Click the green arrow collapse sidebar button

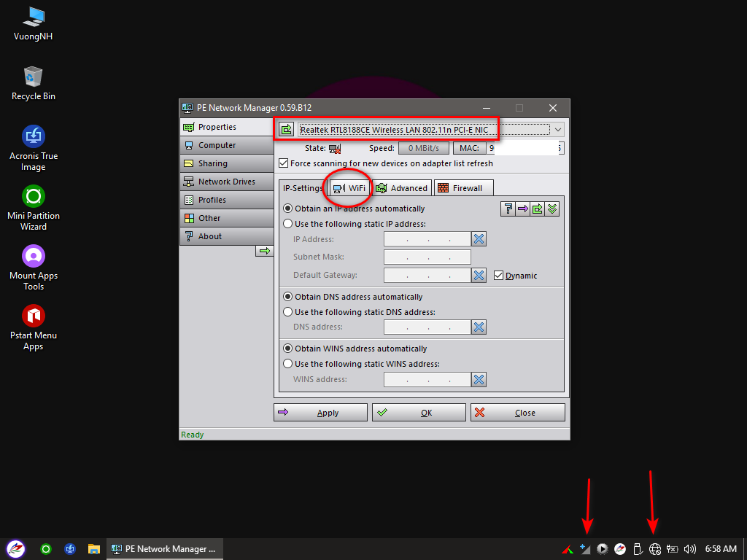tap(265, 251)
